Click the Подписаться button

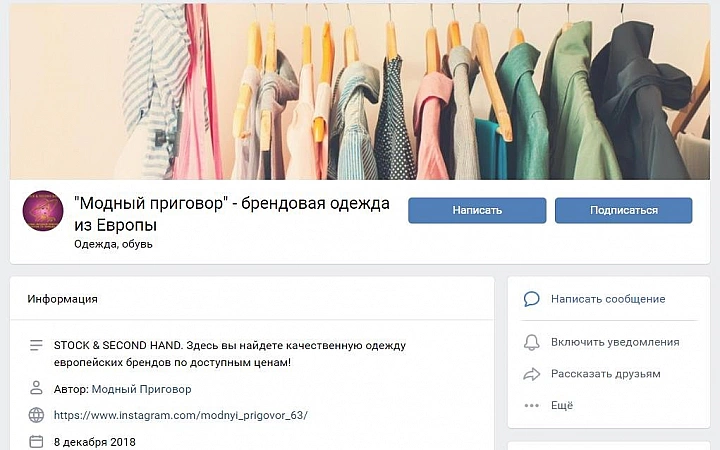tap(624, 210)
